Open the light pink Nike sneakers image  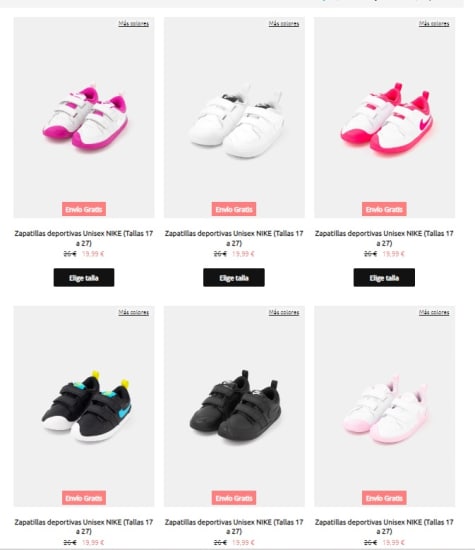(384, 406)
